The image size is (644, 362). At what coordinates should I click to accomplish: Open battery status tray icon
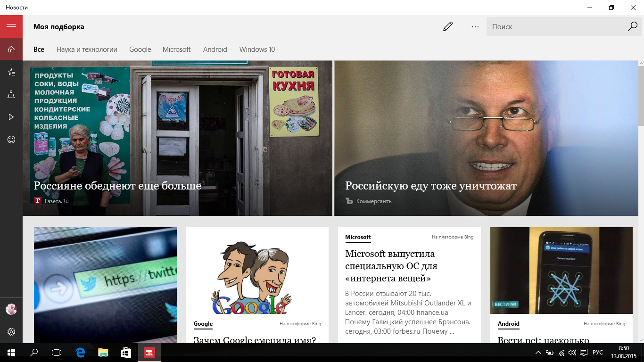click(550, 353)
